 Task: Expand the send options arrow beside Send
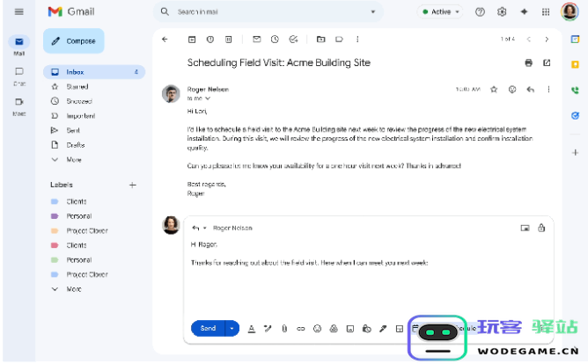(232, 329)
